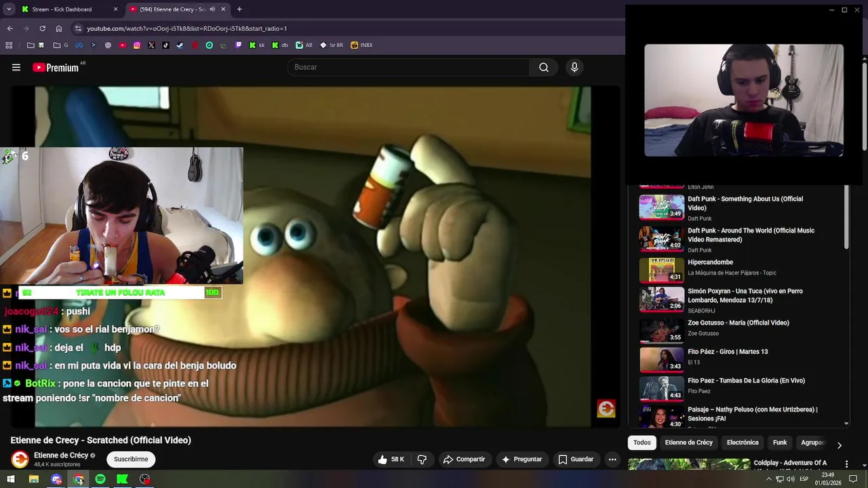Screen dimensions: 868x488
Task: Open volume control in system tray
Action: coord(790,479)
